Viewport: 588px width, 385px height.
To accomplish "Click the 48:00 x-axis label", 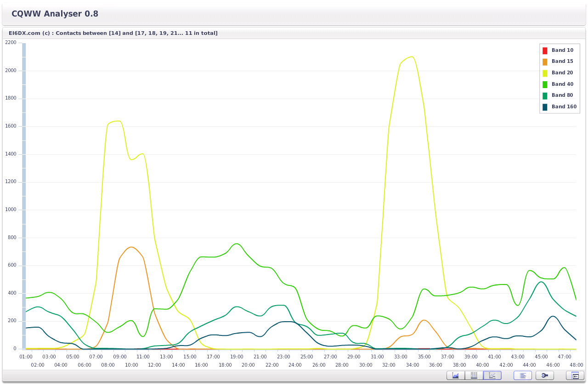I will tap(576, 365).
